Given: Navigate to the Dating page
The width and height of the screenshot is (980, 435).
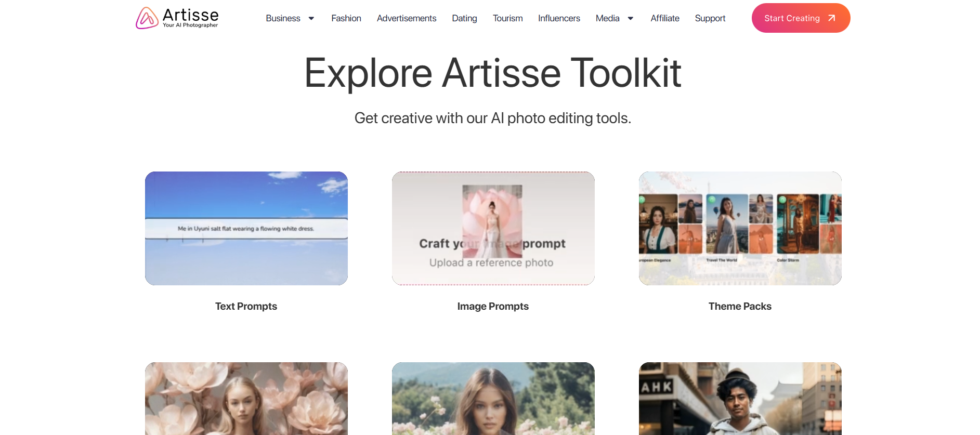Looking at the screenshot, I should click(x=464, y=19).
